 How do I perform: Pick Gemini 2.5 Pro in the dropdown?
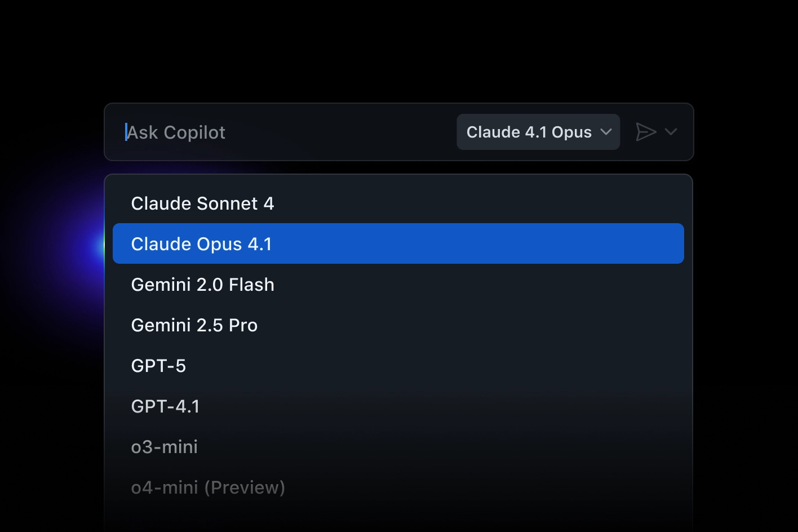click(398, 325)
